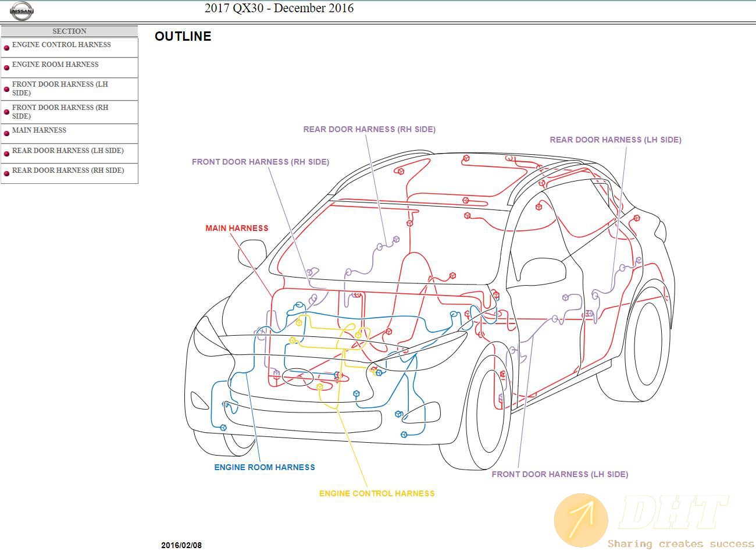Open ENGINE CONTROL HARNESS section link
This screenshot has height=551, width=756.
tap(61, 45)
